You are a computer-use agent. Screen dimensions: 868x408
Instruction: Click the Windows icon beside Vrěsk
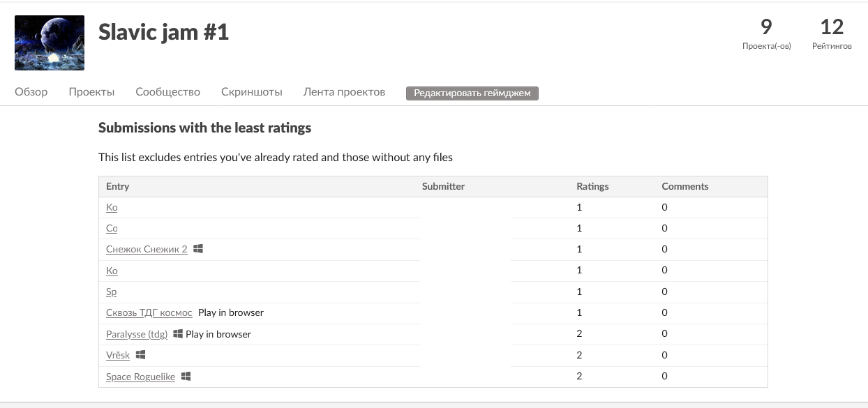pyautogui.click(x=140, y=355)
